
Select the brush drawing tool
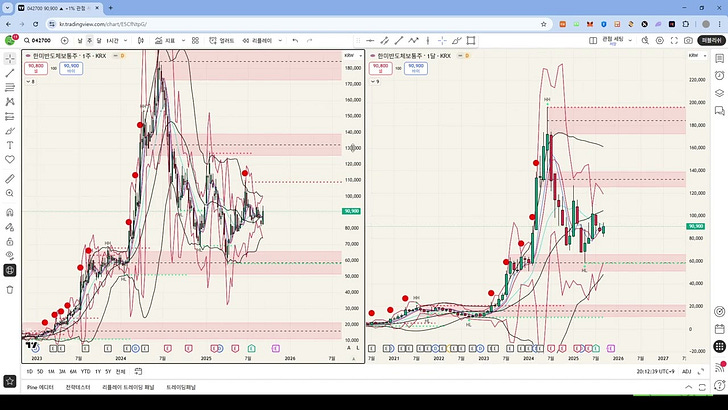click(10, 130)
